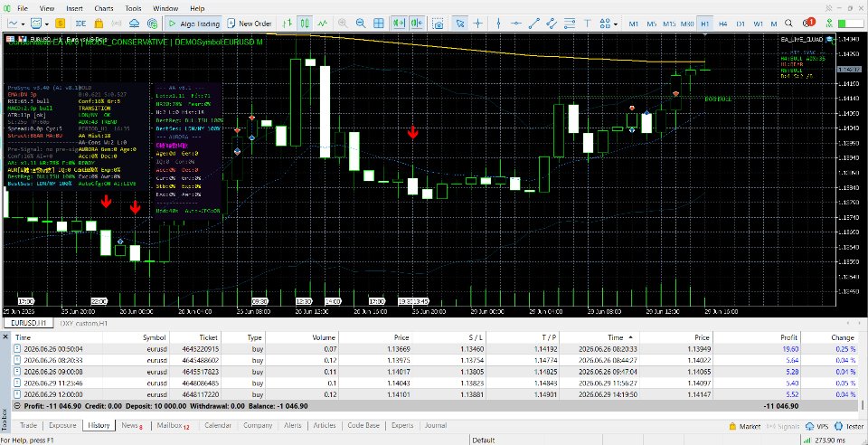Sort history by close Time column arrow
868x445 pixels.
click(630, 337)
